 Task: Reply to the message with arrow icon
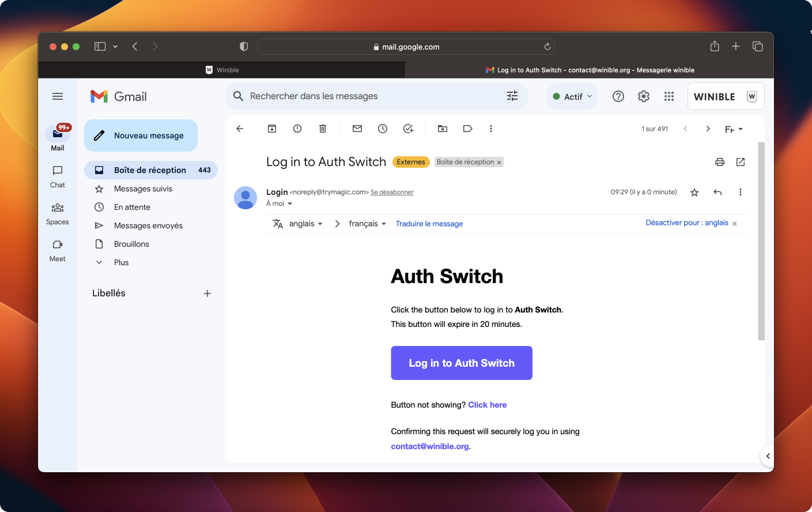coord(717,192)
